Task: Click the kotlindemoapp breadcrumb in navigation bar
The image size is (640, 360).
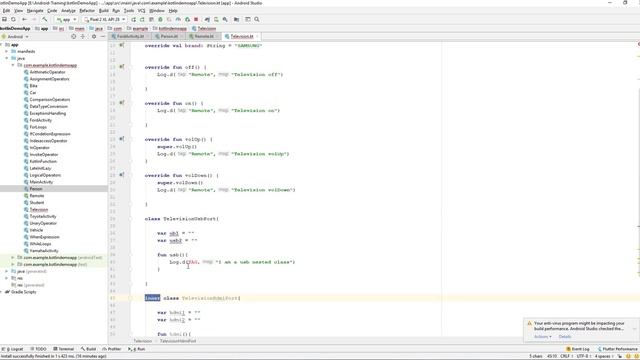Action: point(172,29)
